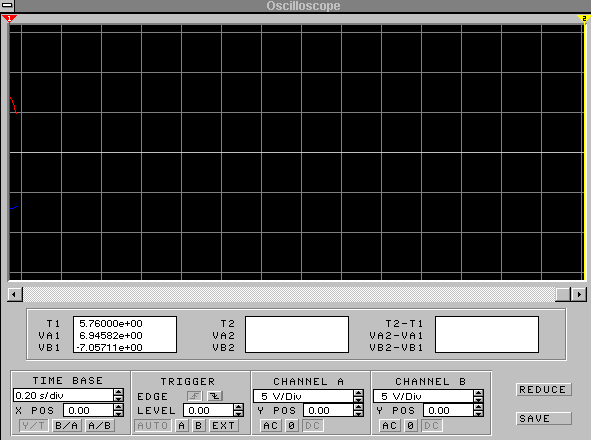The height and width of the screenshot is (440, 591).
Task: Select the rising edge trigger icon
Action: click(x=195, y=396)
